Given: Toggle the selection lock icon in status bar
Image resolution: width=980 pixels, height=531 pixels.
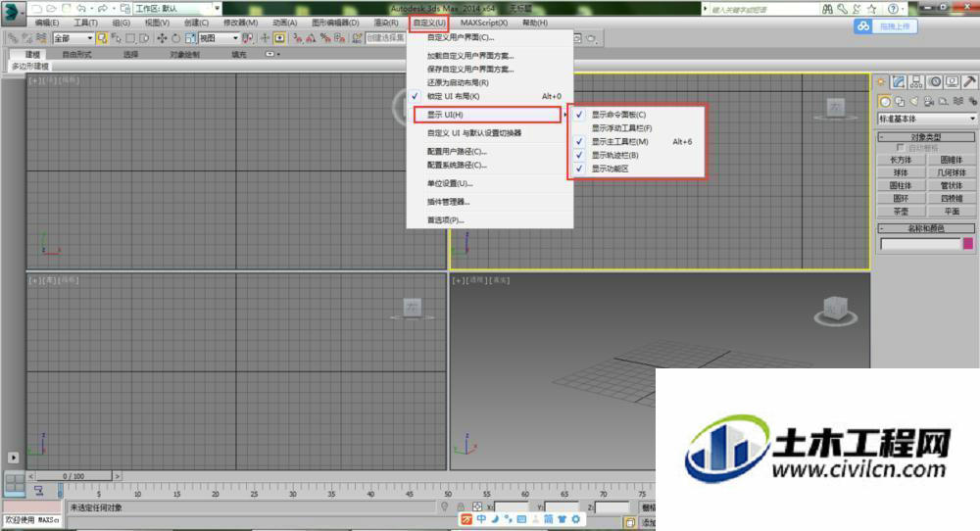Looking at the screenshot, I should [x=461, y=507].
